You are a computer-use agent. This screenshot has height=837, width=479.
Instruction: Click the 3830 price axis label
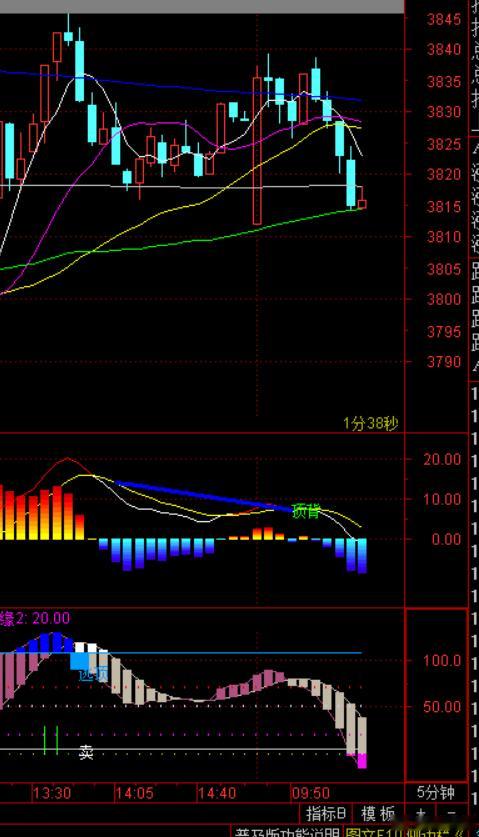[x=443, y=112]
